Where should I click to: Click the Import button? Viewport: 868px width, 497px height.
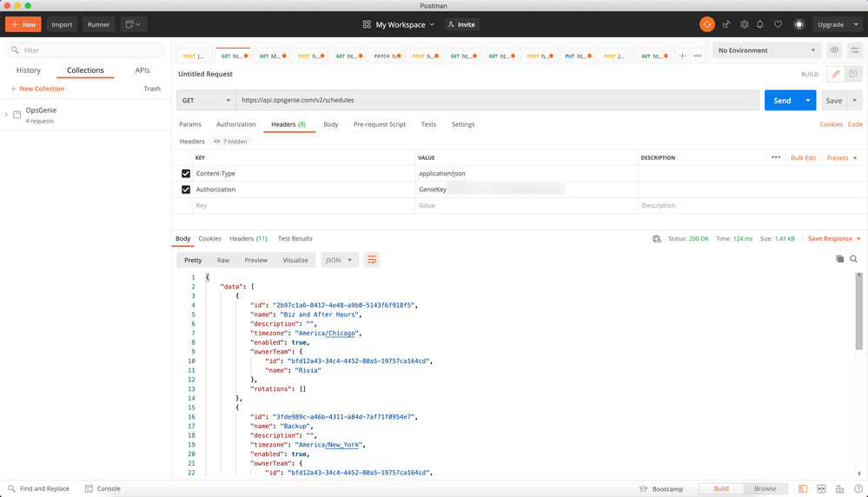tap(62, 24)
